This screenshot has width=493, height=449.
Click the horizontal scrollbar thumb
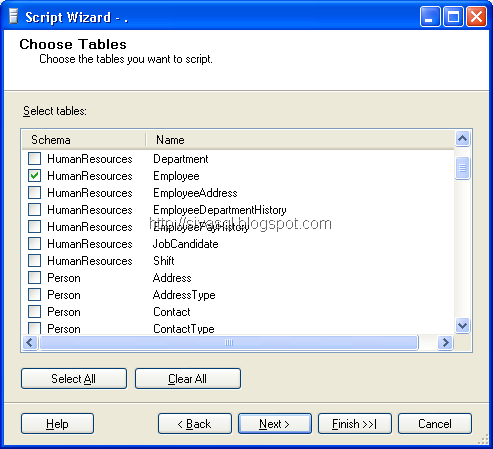click(229, 342)
